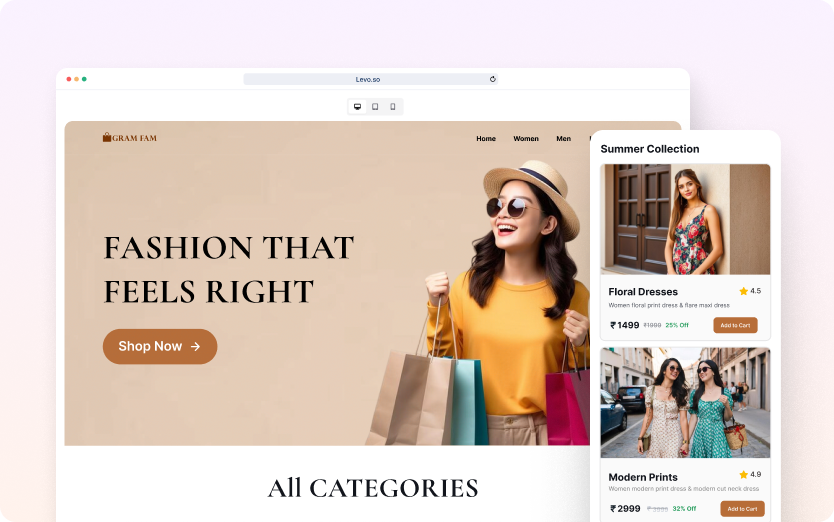Add Modern Prints to cart
834x522 pixels.
(x=743, y=509)
